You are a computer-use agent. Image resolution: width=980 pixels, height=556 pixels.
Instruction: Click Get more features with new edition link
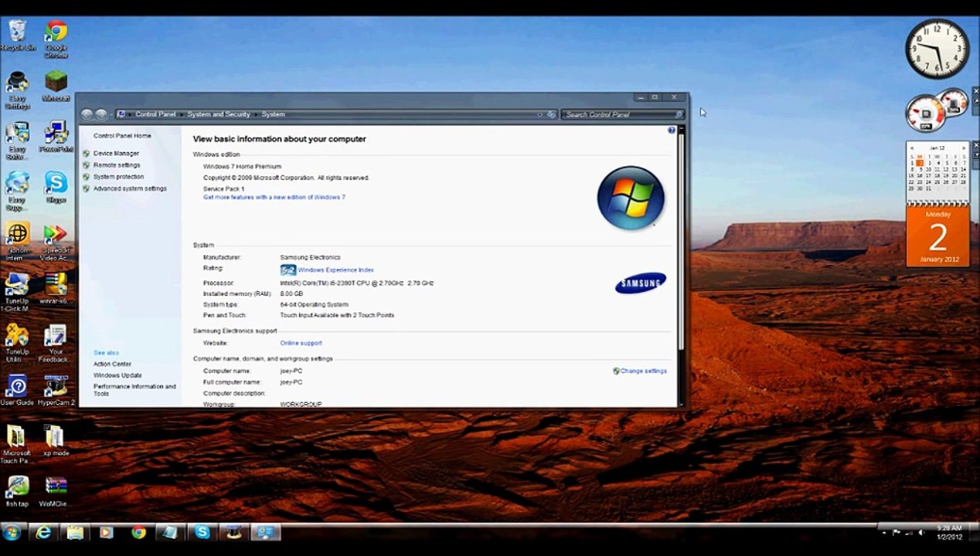click(x=274, y=198)
